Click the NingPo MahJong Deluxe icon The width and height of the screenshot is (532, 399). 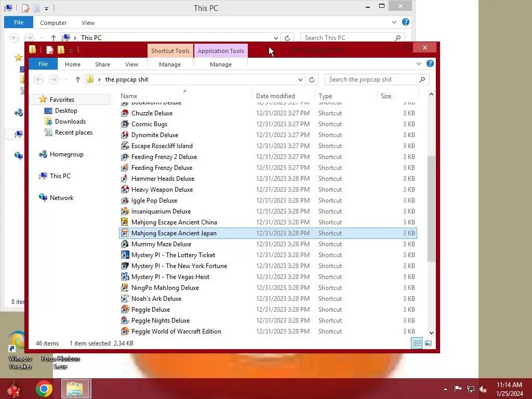(125, 288)
